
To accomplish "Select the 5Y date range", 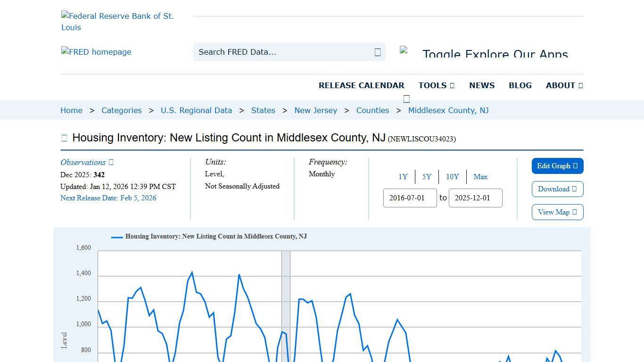I will point(427,177).
